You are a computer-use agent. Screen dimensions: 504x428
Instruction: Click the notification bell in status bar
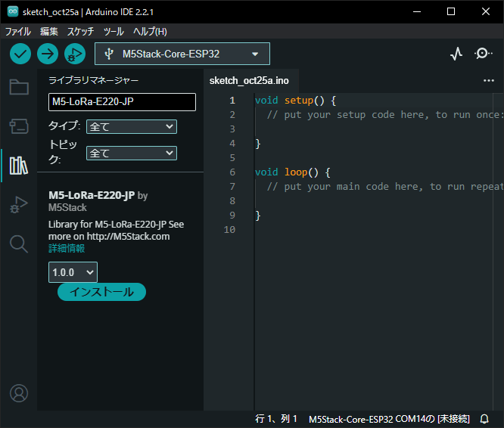[x=484, y=419]
